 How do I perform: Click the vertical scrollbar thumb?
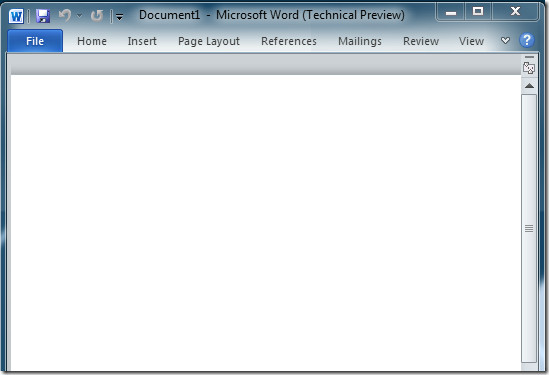click(x=529, y=228)
